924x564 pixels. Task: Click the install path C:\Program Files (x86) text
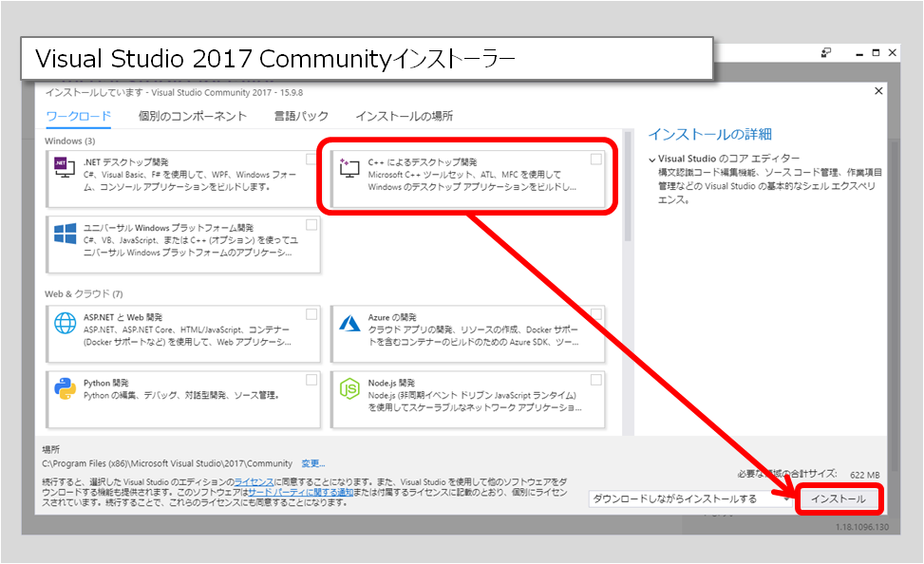point(167,463)
